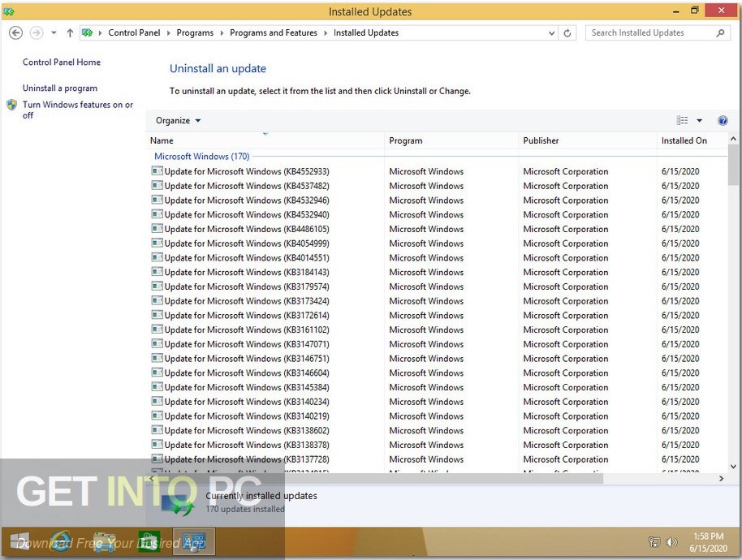Click the back navigation arrow
742x560 pixels.
pos(15,32)
